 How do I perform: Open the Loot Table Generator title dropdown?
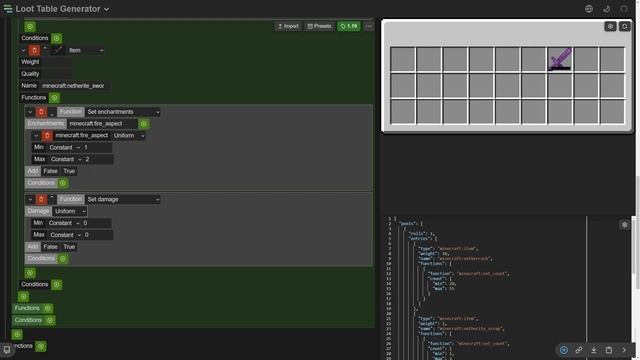point(62,9)
